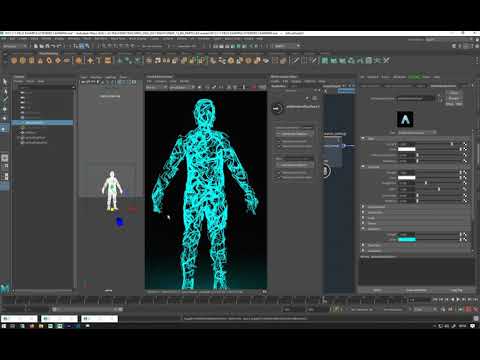480x360 pixels.
Task: Click the polygon Type (T) shelf icon
Action: tap(99, 60)
